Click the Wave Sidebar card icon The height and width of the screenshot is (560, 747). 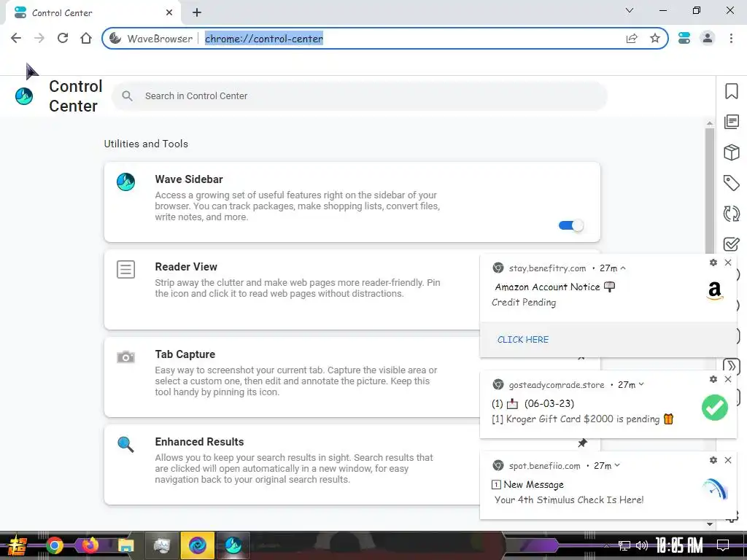coord(125,182)
